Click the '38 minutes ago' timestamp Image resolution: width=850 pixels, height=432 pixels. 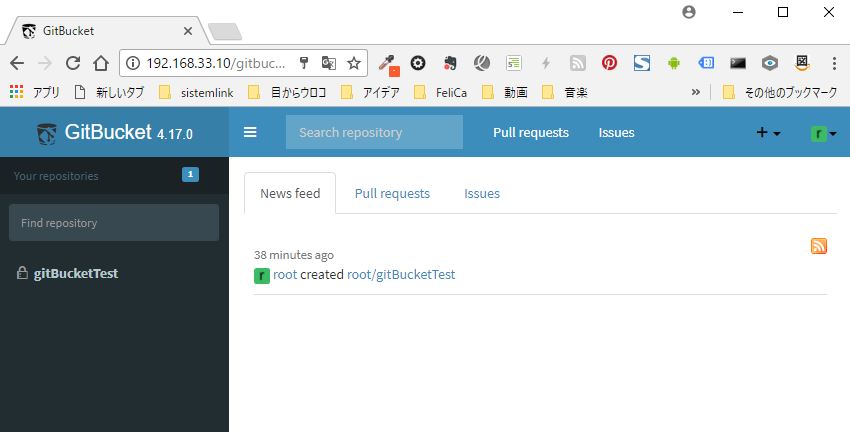(294, 255)
